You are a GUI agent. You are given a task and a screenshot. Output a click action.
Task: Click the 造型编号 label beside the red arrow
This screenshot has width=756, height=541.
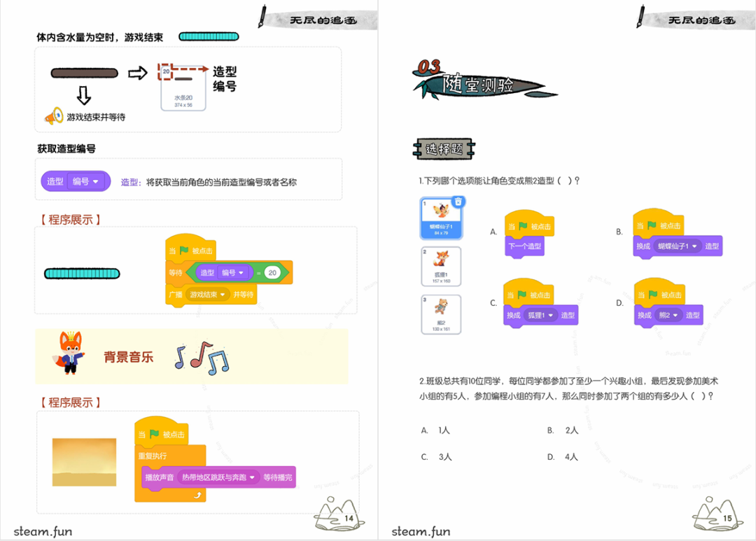tap(225, 79)
